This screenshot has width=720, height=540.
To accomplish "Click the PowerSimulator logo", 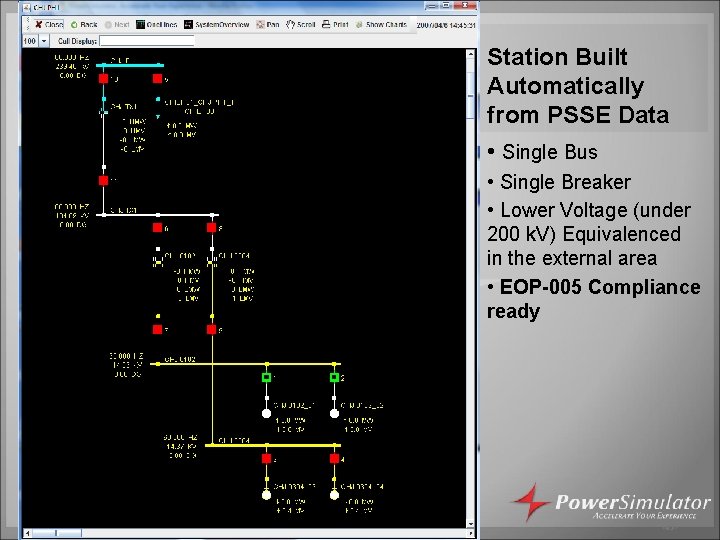I will coord(611,503).
